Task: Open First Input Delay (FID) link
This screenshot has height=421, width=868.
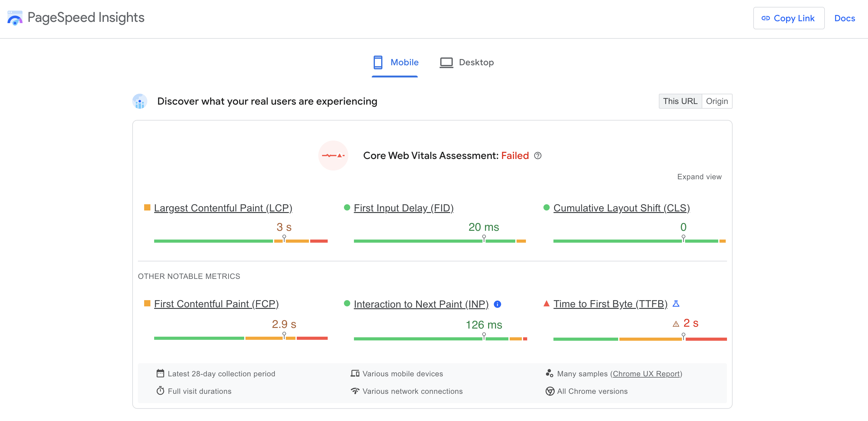Action: click(404, 208)
